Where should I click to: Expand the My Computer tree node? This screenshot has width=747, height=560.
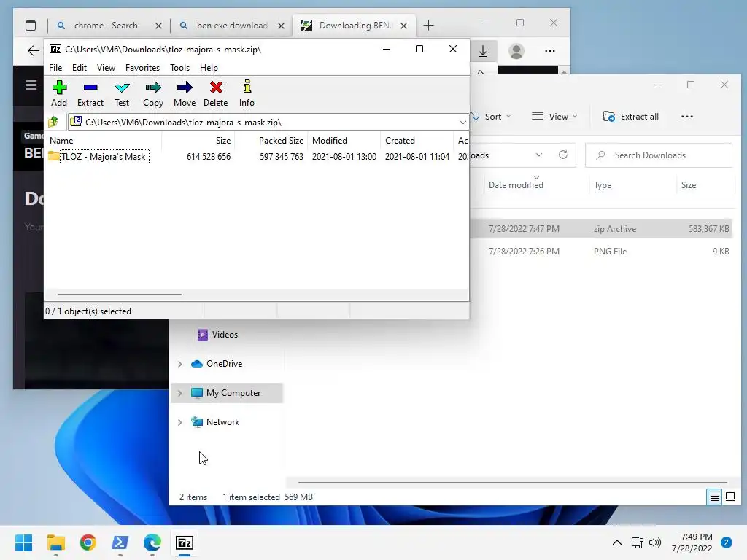tap(179, 393)
